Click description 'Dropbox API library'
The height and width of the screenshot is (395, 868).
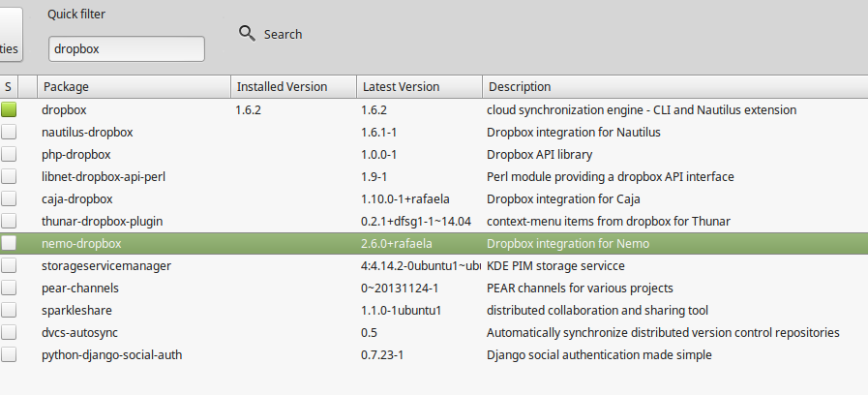coord(539,154)
